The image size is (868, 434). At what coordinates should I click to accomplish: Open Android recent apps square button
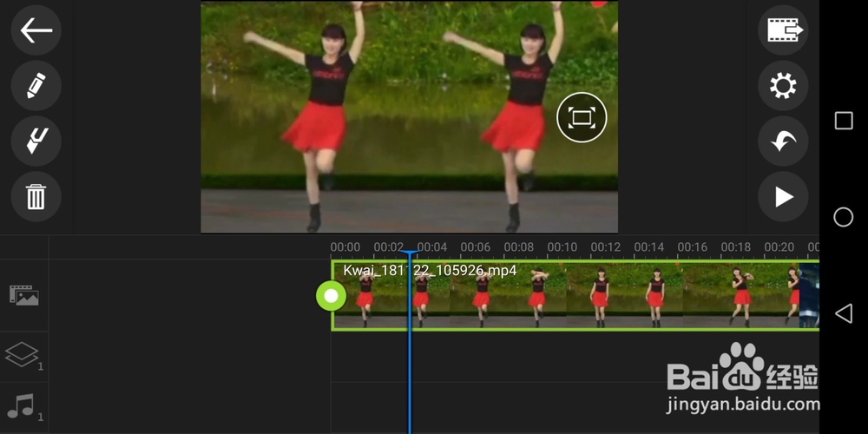(844, 121)
